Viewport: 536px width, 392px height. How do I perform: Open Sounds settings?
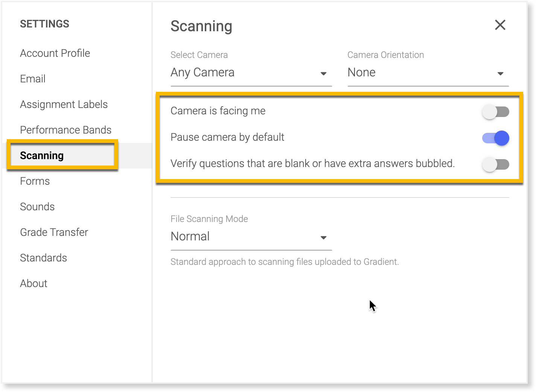pos(37,207)
